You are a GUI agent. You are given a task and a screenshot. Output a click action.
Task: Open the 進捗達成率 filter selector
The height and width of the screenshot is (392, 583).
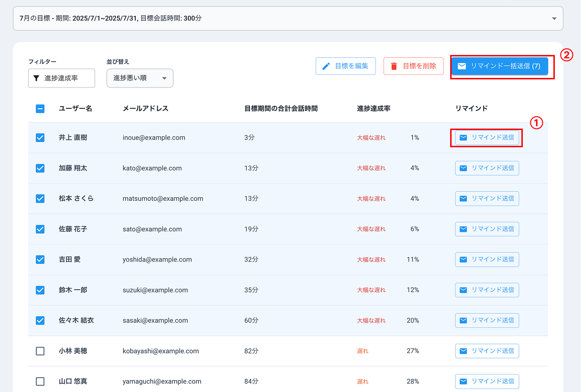61,78
